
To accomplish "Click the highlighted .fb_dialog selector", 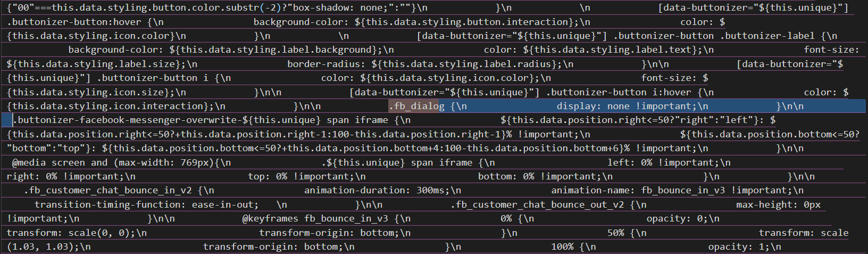I will 416,106.
